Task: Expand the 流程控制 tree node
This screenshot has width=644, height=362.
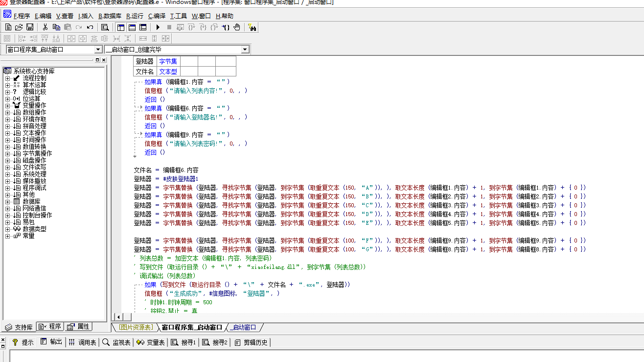Action: (7, 78)
